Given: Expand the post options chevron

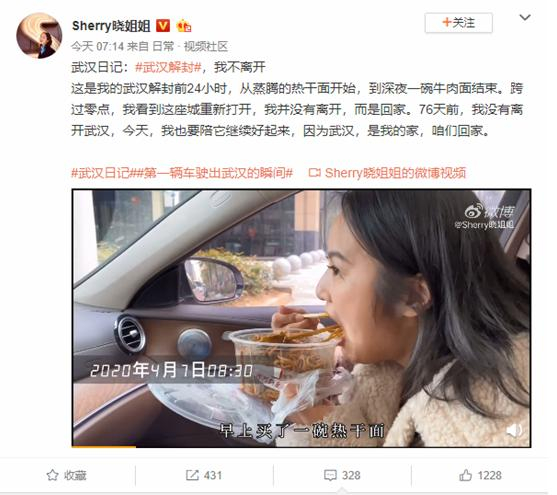Looking at the screenshot, I should coord(525,17).
